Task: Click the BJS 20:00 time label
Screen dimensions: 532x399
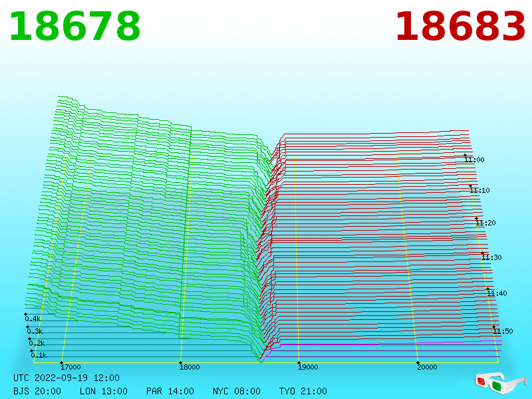Action: click(x=37, y=391)
